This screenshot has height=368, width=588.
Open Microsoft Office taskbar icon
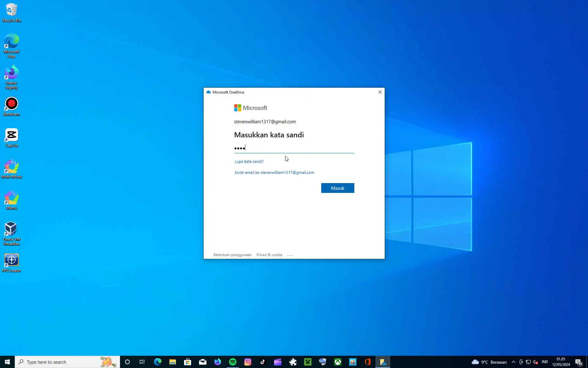click(368, 362)
